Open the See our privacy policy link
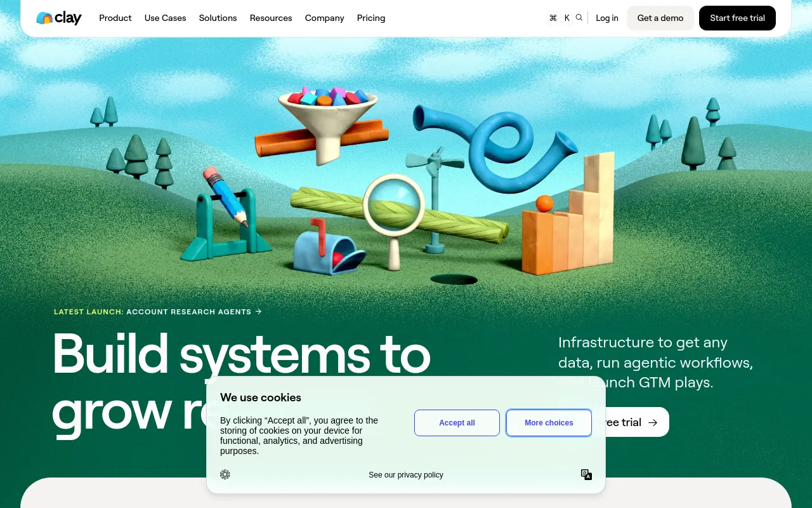812x508 pixels. 406,475
